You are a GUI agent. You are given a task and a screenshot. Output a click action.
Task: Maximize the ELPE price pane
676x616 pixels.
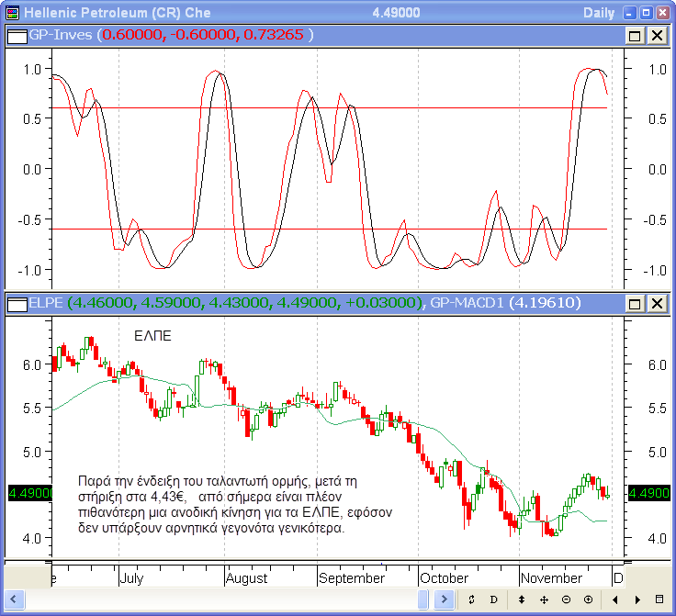(x=635, y=303)
